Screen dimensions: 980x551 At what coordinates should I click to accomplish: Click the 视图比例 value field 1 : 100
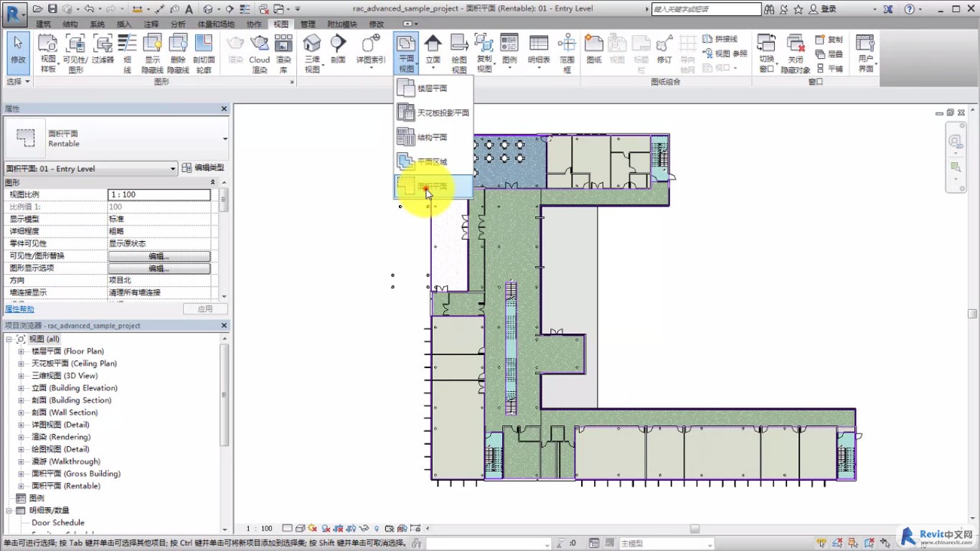pyautogui.click(x=159, y=194)
